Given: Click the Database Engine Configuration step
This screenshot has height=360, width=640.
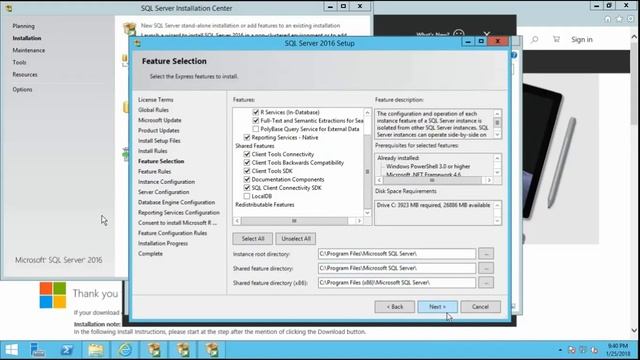Looking at the screenshot, I should click(176, 202).
